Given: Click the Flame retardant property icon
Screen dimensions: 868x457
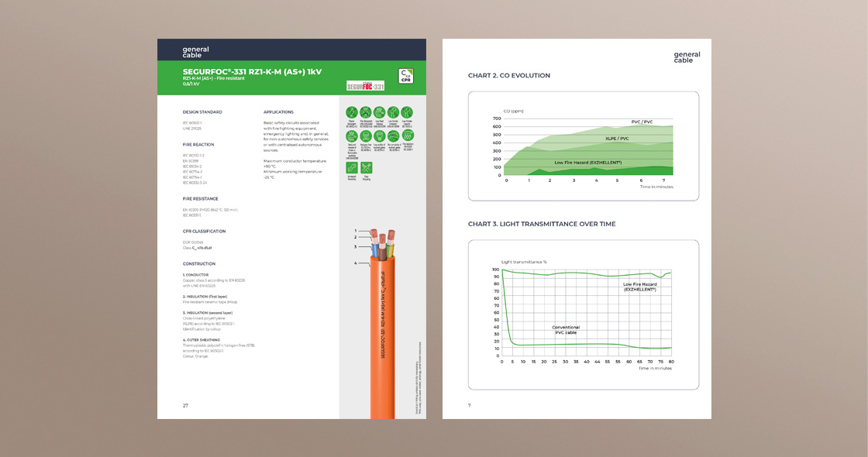Looking at the screenshot, I should [352, 112].
